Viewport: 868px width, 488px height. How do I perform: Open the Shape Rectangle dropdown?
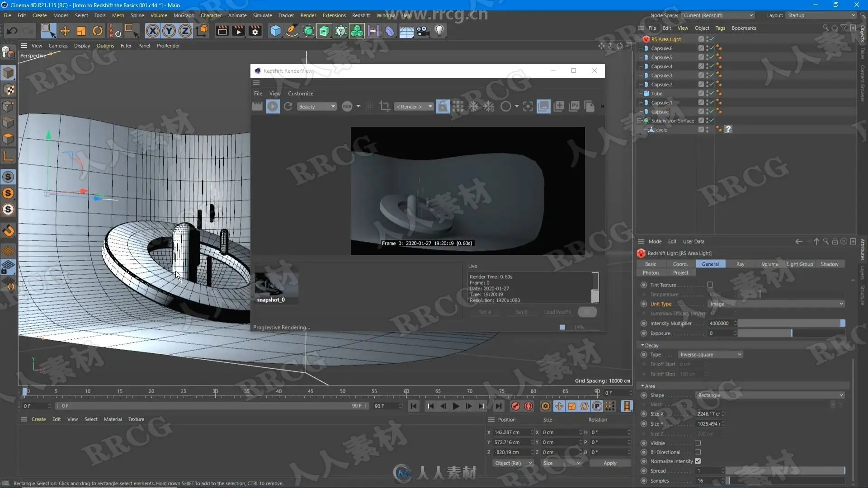pos(770,395)
